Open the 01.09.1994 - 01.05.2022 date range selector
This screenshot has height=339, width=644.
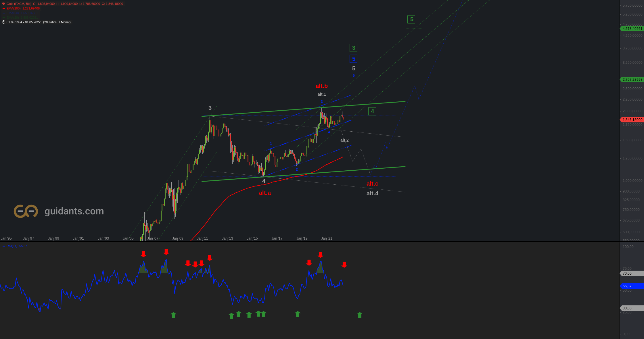coord(24,22)
